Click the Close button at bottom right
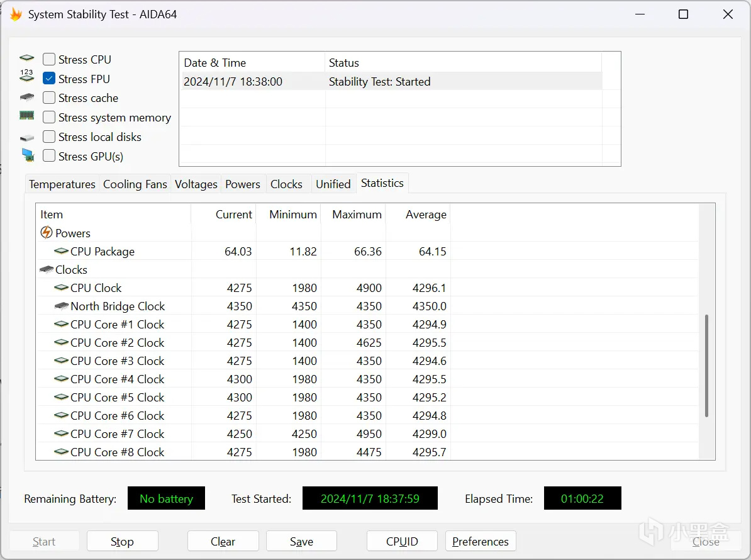Viewport: 751px width, 560px height. coord(706,541)
